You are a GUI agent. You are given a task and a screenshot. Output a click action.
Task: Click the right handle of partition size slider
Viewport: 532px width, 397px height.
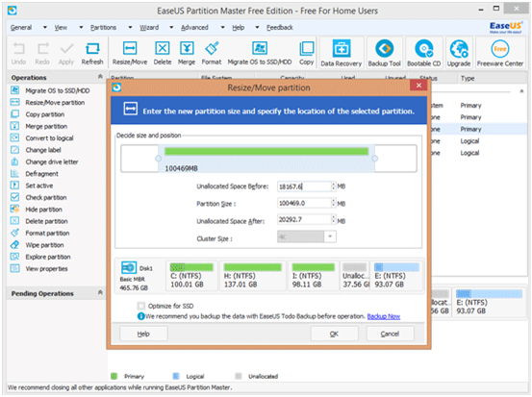click(374, 159)
